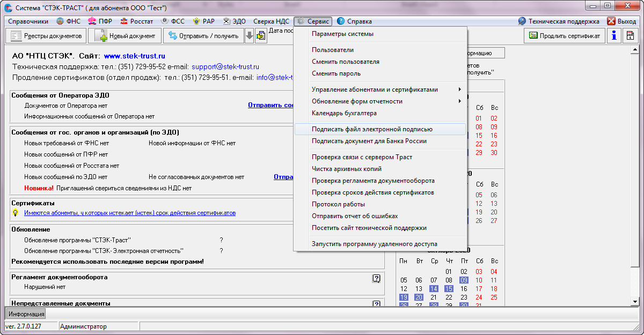Open the ФСС menu

coord(172,21)
